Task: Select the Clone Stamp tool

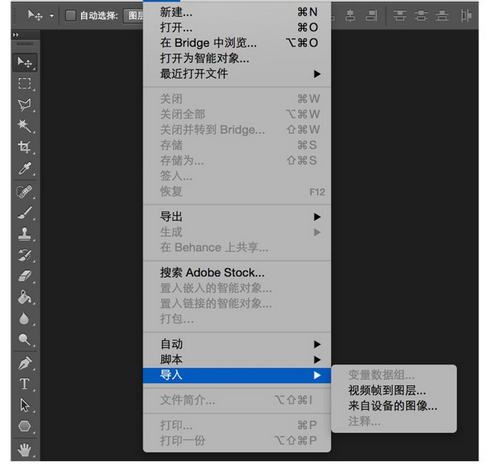Action: 25,234
